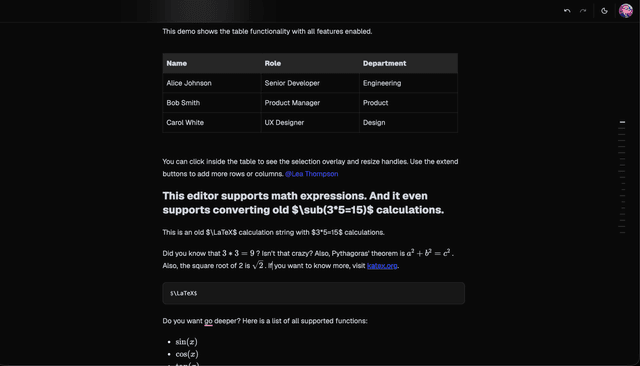Click the sin(x) list item
The height and width of the screenshot is (366, 640).
point(187,342)
